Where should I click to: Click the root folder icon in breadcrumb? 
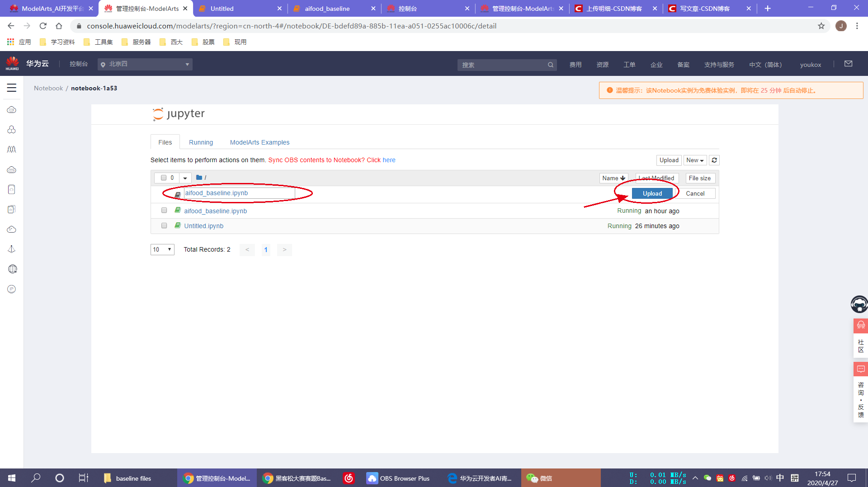[x=199, y=178]
